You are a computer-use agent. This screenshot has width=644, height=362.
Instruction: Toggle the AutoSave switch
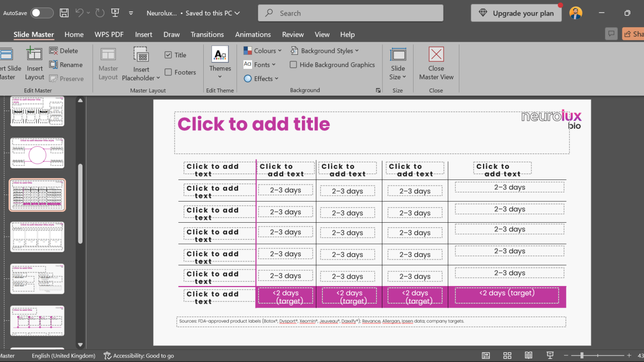click(42, 13)
